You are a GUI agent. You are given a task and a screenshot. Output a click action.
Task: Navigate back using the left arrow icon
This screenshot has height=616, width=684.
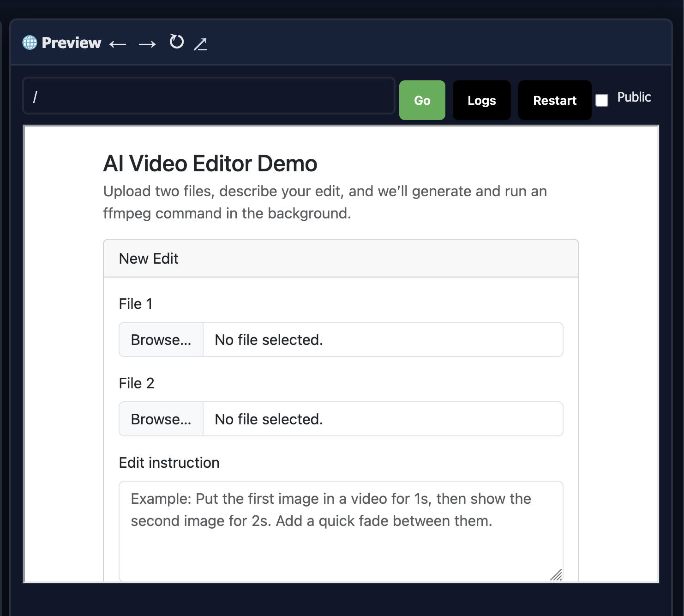(x=118, y=44)
